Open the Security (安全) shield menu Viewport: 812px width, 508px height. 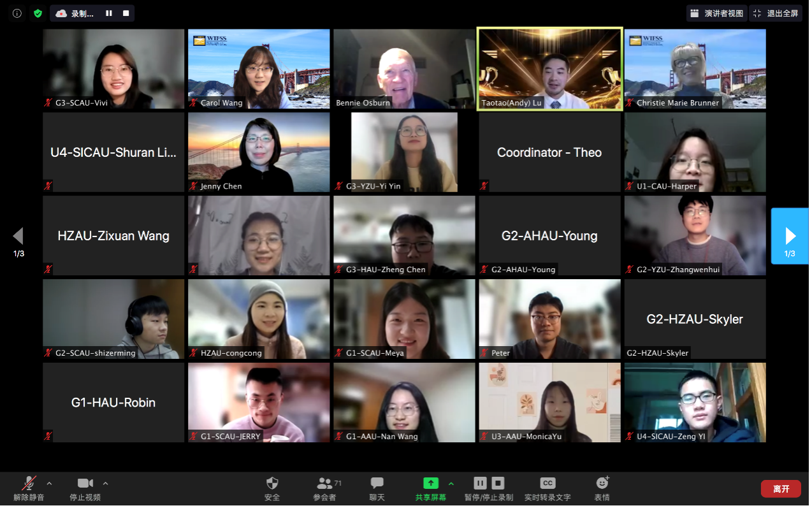coord(272,488)
